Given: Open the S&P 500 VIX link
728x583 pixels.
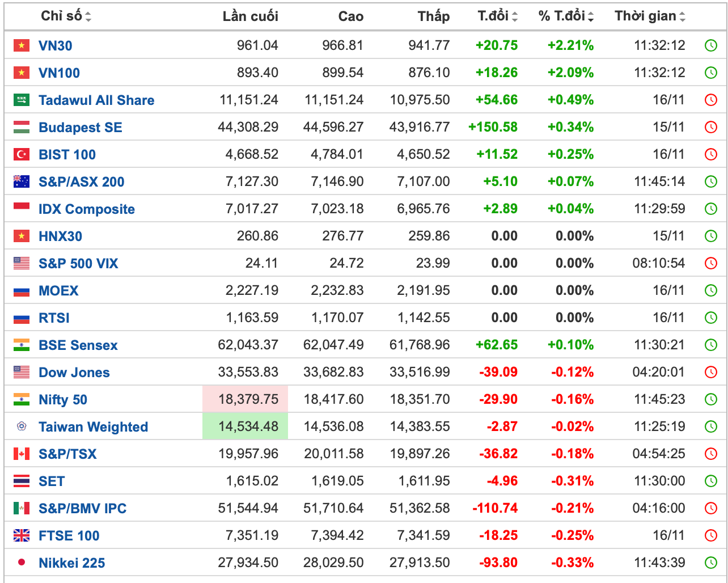Looking at the screenshot, I should point(78,264).
